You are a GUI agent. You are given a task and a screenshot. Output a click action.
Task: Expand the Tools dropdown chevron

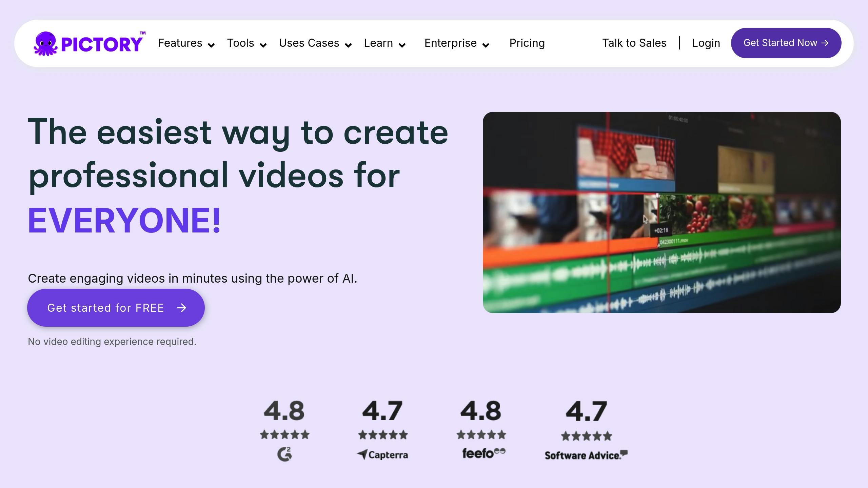(x=263, y=45)
